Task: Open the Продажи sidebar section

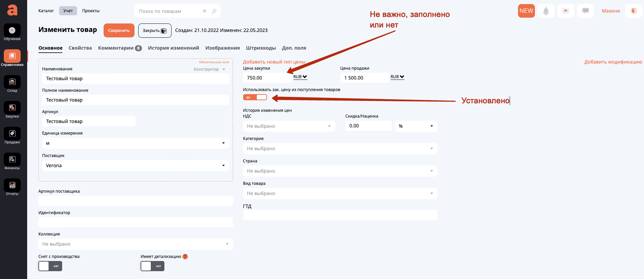Action: [x=12, y=134]
